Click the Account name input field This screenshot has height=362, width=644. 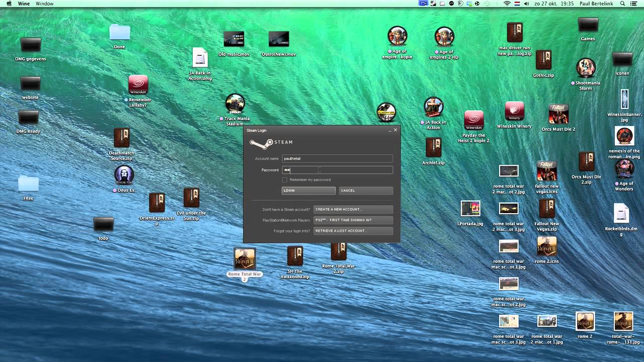(337, 158)
